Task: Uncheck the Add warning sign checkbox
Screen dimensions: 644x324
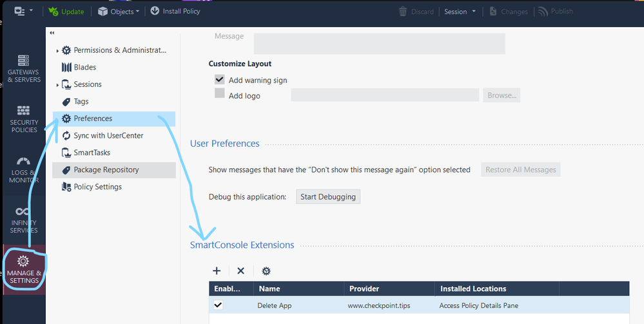Action: pos(220,80)
